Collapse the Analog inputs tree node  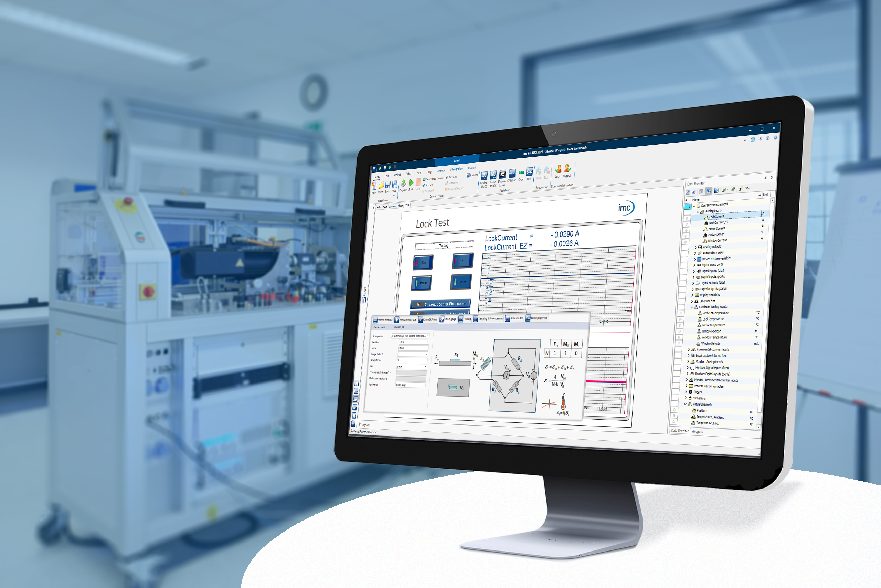[x=698, y=212]
